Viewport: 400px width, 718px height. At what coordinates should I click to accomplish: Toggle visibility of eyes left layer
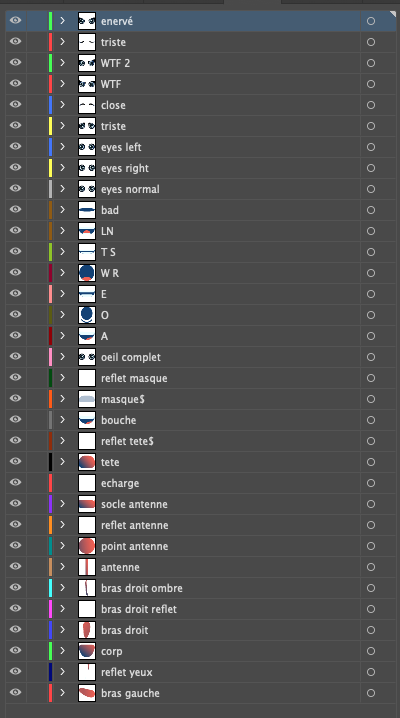pos(16,147)
